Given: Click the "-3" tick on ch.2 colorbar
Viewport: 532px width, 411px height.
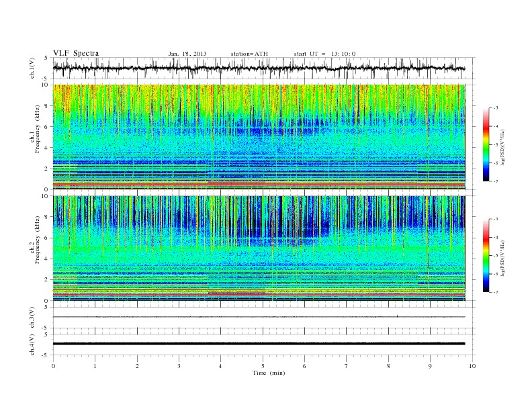Looking at the screenshot, I should pyautogui.click(x=496, y=219).
